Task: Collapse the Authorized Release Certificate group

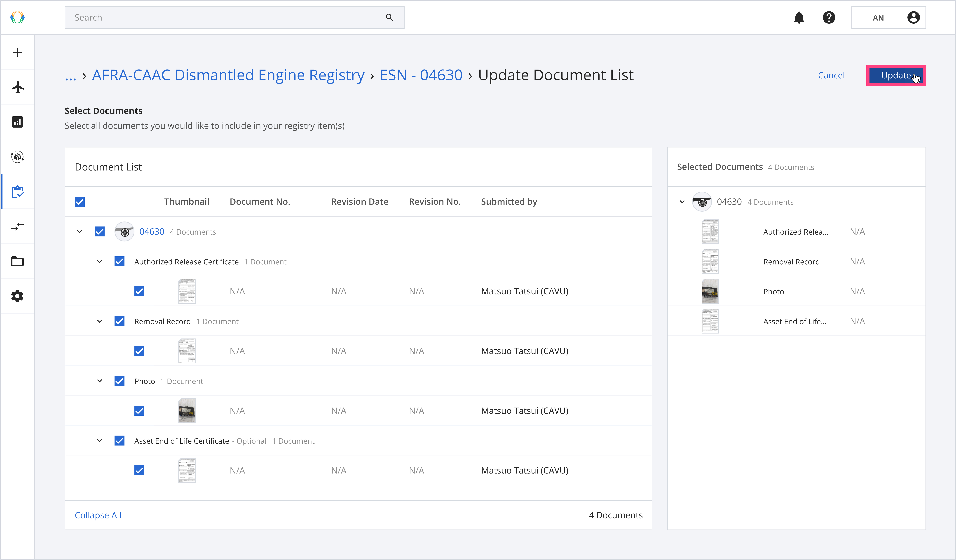Action: [x=99, y=262]
